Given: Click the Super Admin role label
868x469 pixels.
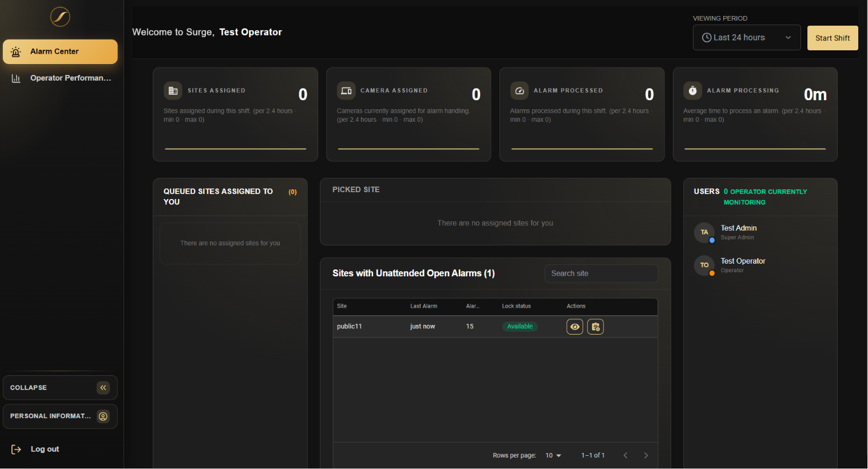Looking at the screenshot, I should pos(737,237).
